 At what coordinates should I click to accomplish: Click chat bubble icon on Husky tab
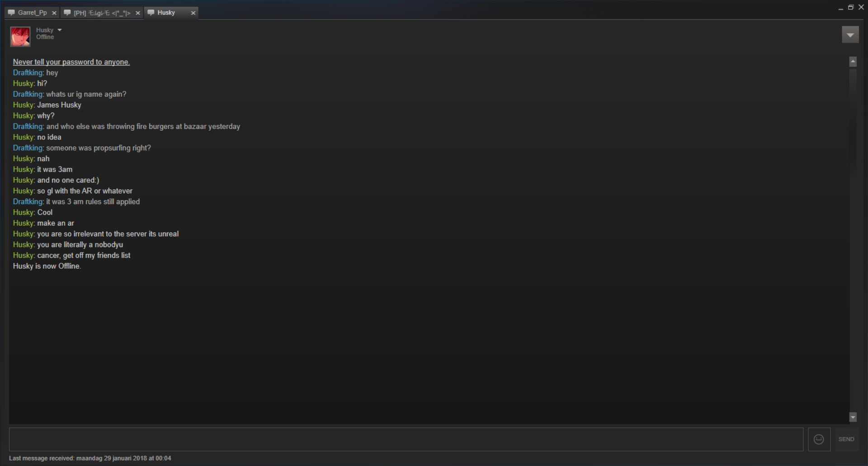[x=151, y=13]
